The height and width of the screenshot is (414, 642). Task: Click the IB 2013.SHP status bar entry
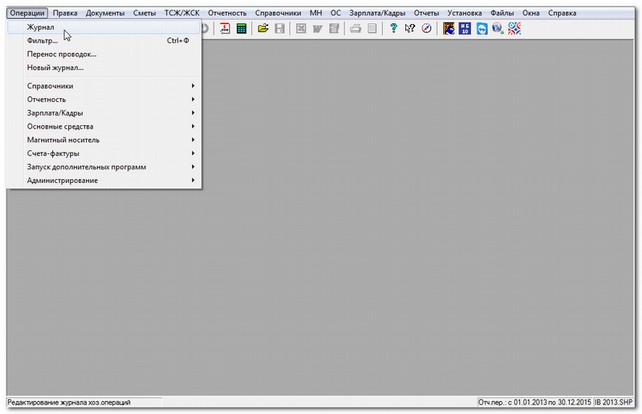pos(613,403)
